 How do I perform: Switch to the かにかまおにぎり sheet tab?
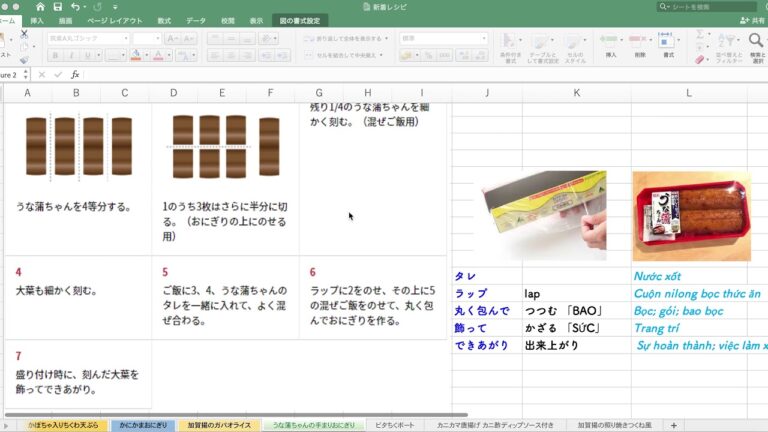tap(141, 425)
